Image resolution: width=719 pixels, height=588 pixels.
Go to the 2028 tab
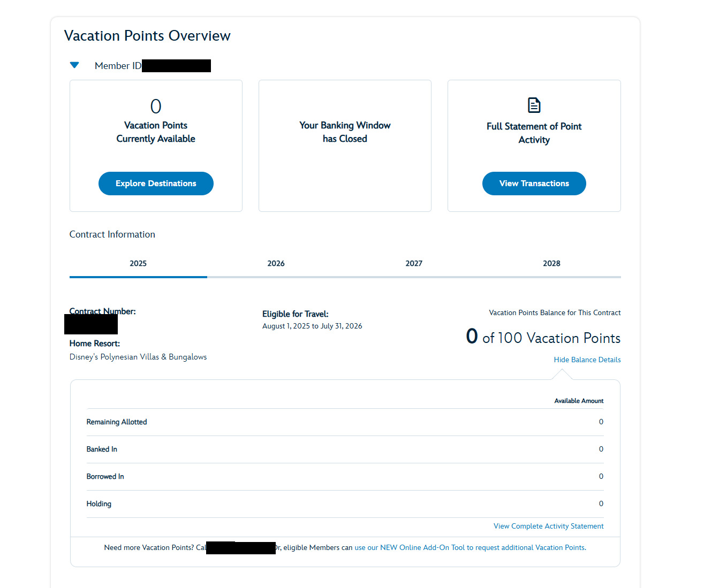point(551,263)
